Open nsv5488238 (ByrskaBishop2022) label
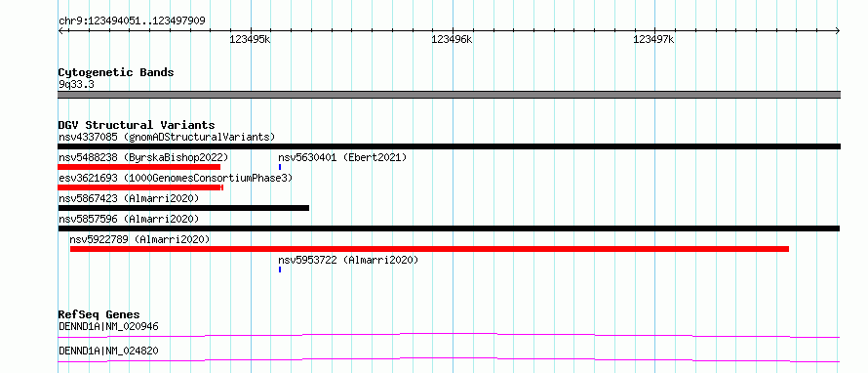Screen dimensions: 868x373 point(143,158)
